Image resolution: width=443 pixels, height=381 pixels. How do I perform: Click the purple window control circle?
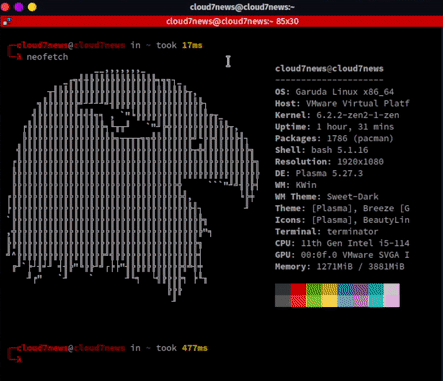[x=19, y=7]
